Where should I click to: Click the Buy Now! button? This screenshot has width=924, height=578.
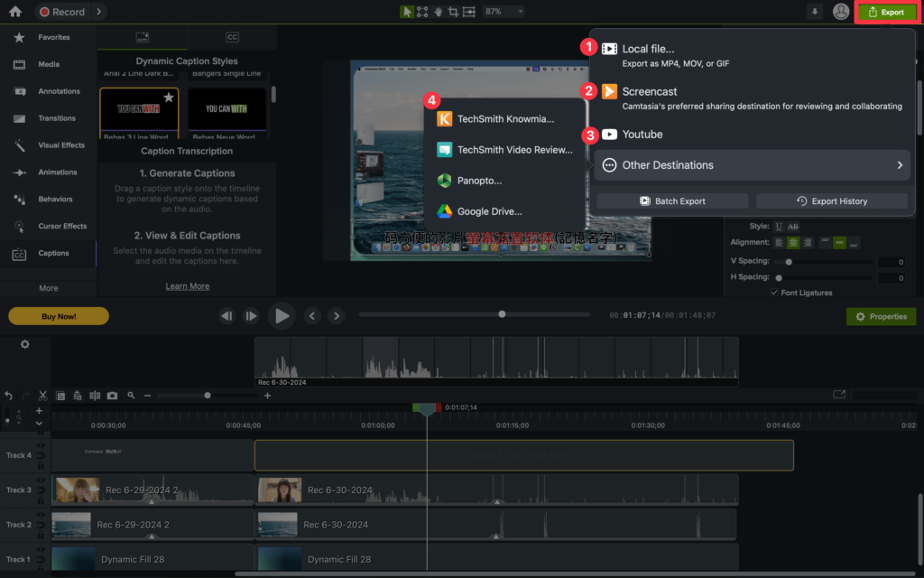[x=59, y=316]
